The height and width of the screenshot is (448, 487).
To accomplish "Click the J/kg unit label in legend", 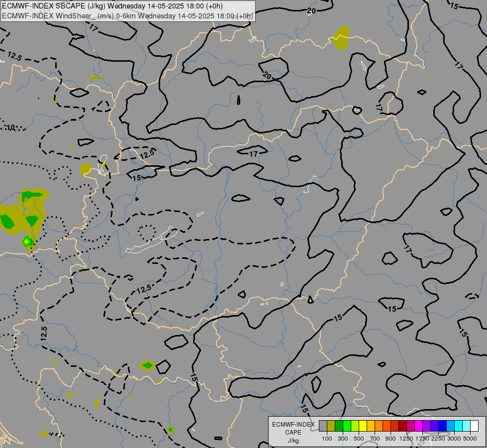I will point(293,441).
